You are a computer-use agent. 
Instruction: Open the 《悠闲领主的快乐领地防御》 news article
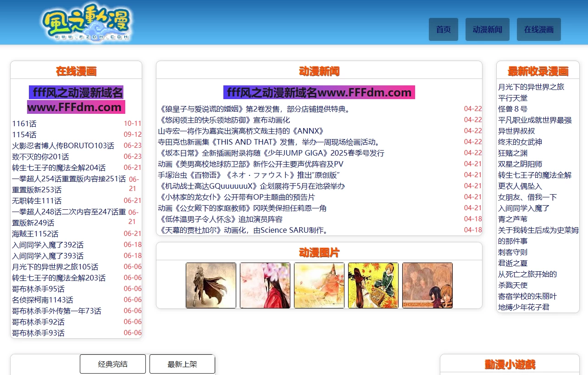coord(224,120)
